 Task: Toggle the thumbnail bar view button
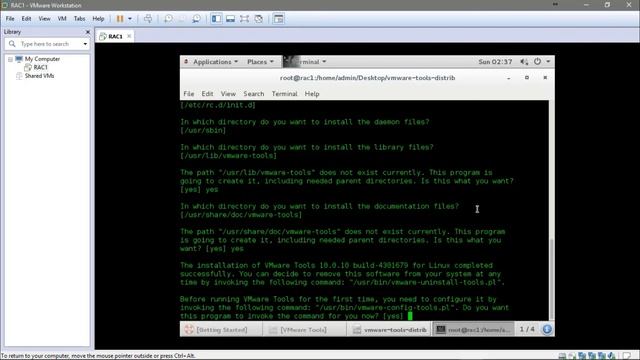(230, 19)
